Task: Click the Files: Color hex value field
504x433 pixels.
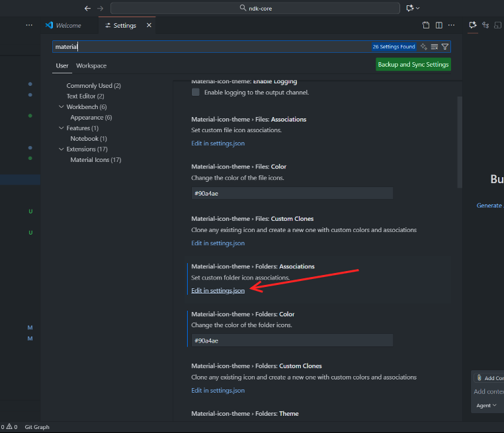Action: tap(292, 193)
